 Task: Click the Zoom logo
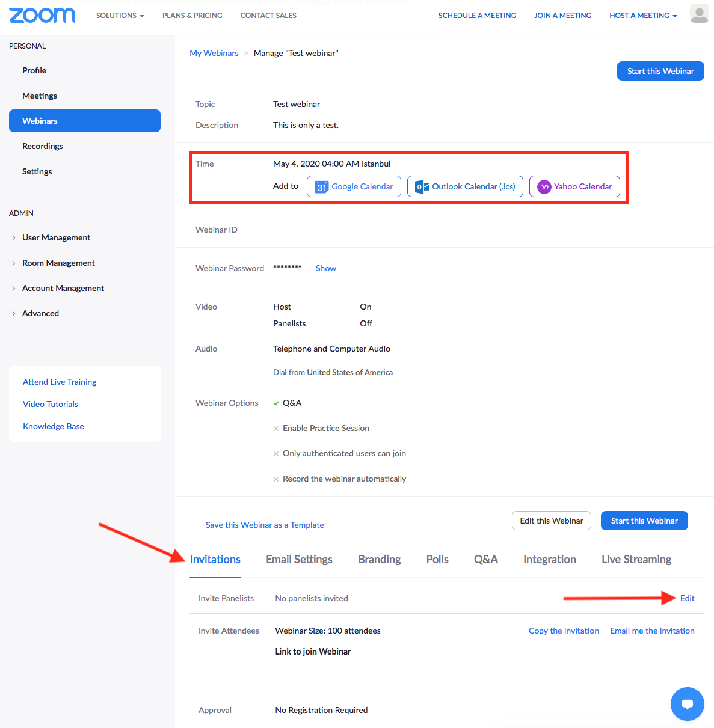tap(42, 15)
